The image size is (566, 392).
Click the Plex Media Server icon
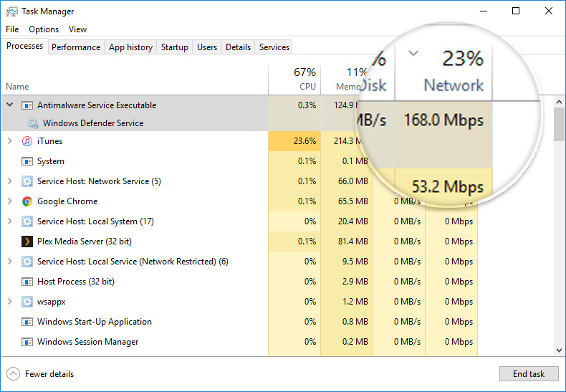(27, 242)
